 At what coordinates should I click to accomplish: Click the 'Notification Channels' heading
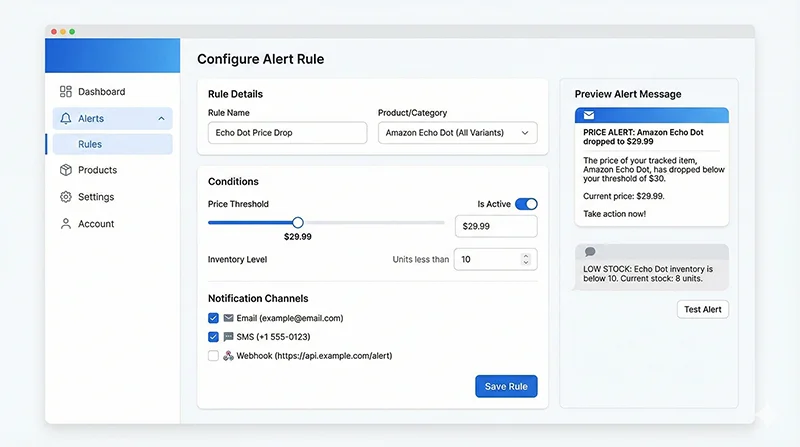[x=258, y=299]
